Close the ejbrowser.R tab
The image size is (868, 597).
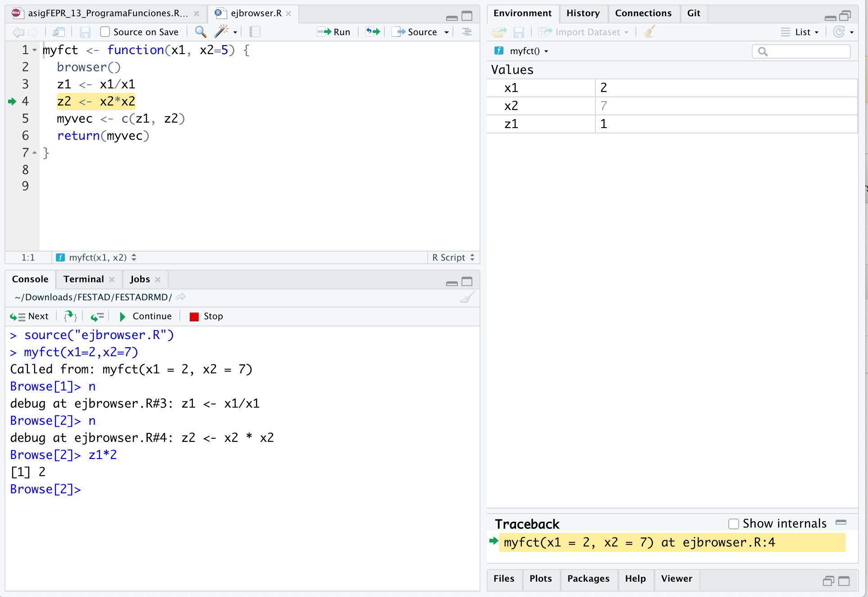pyautogui.click(x=288, y=14)
